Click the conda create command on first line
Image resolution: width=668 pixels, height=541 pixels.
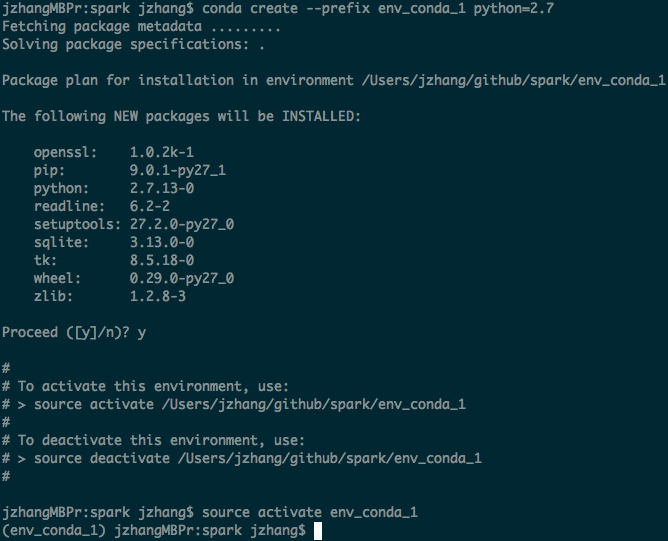point(378,9)
